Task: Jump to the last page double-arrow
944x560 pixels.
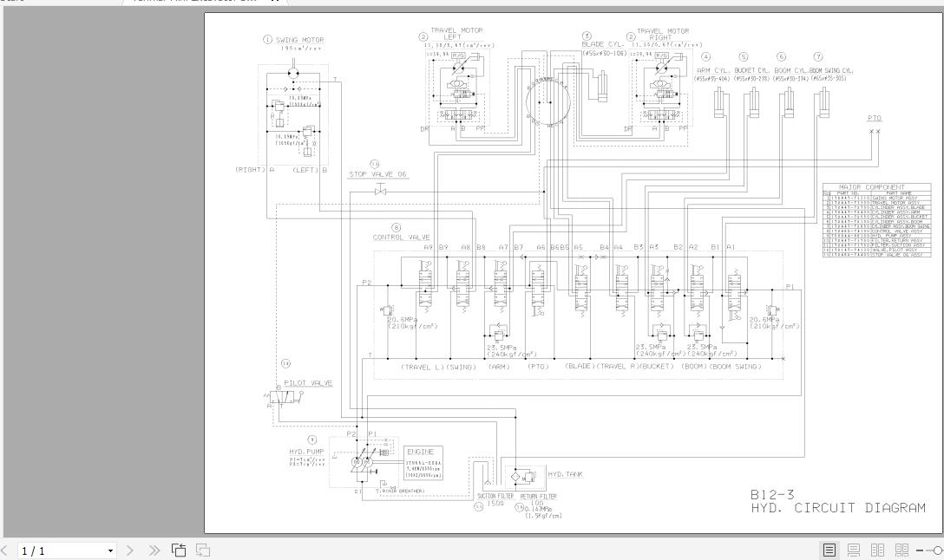Action: point(154,550)
